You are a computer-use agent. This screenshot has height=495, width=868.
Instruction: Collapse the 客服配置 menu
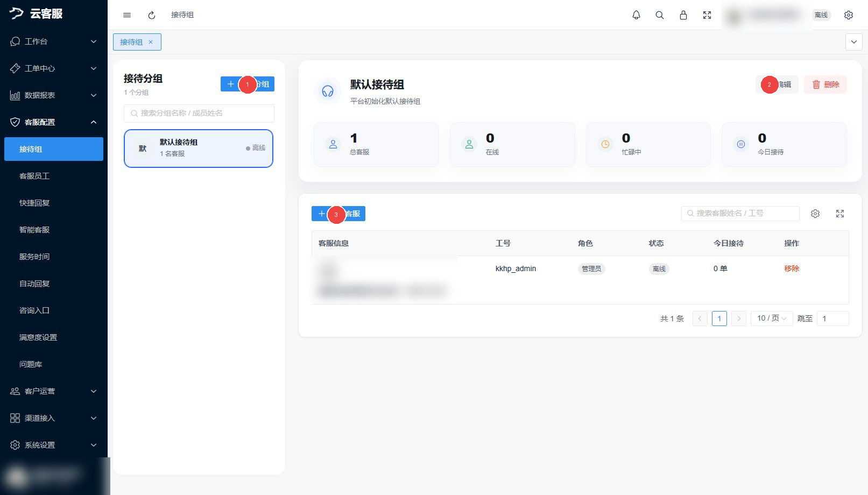pos(54,122)
